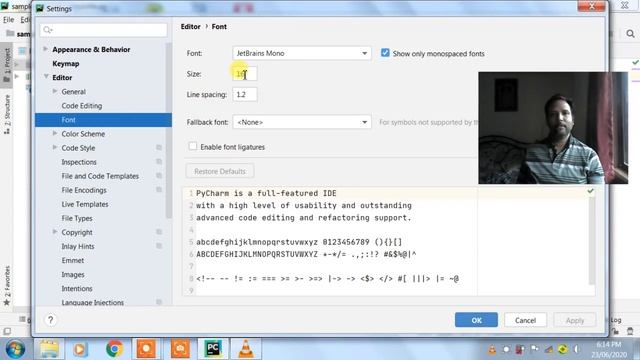Click Editor breadcrumb link

[191, 27]
